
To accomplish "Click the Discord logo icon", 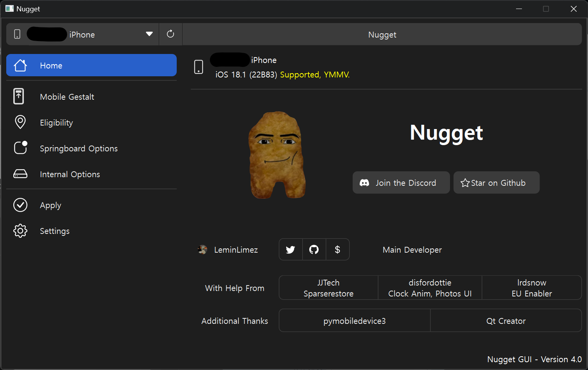I will [x=364, y=183].
